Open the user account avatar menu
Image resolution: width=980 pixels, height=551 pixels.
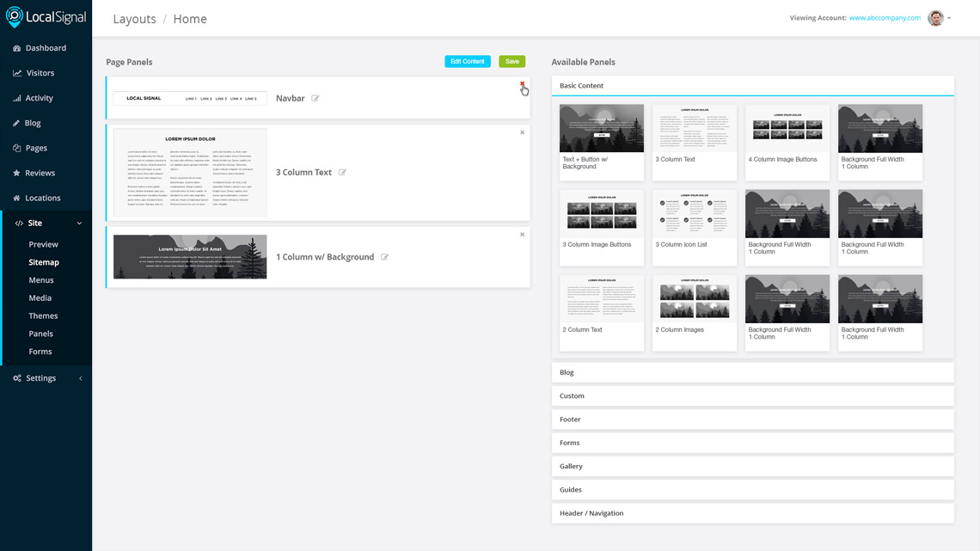pos(935,18)
